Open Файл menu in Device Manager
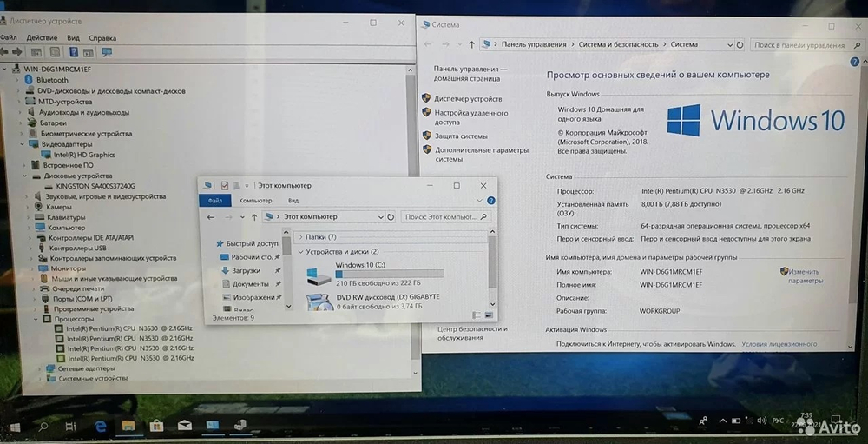The height and width of the screenshot is (444, 868). click(9, 37)
